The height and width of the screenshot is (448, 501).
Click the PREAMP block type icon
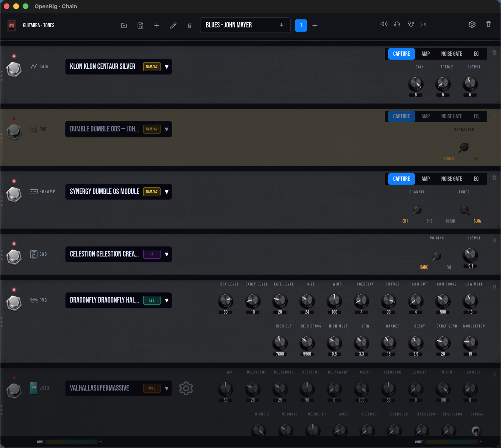(x=34, y=191)
